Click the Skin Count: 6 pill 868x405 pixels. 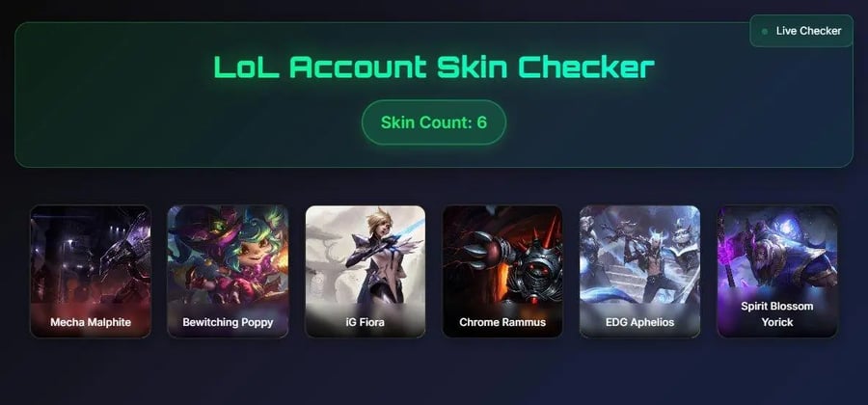tap(434, 122)
